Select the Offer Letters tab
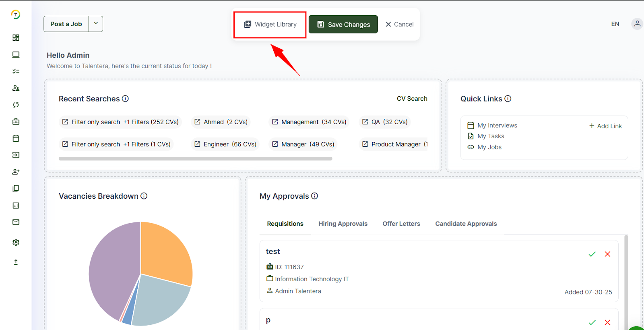 tap(401, 224)
